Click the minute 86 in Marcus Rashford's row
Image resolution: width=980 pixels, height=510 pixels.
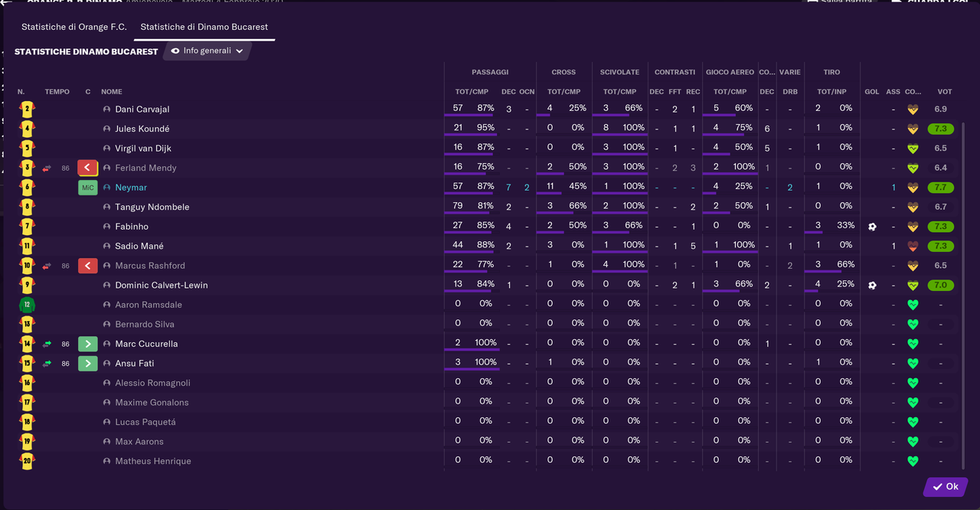point(66,266)
